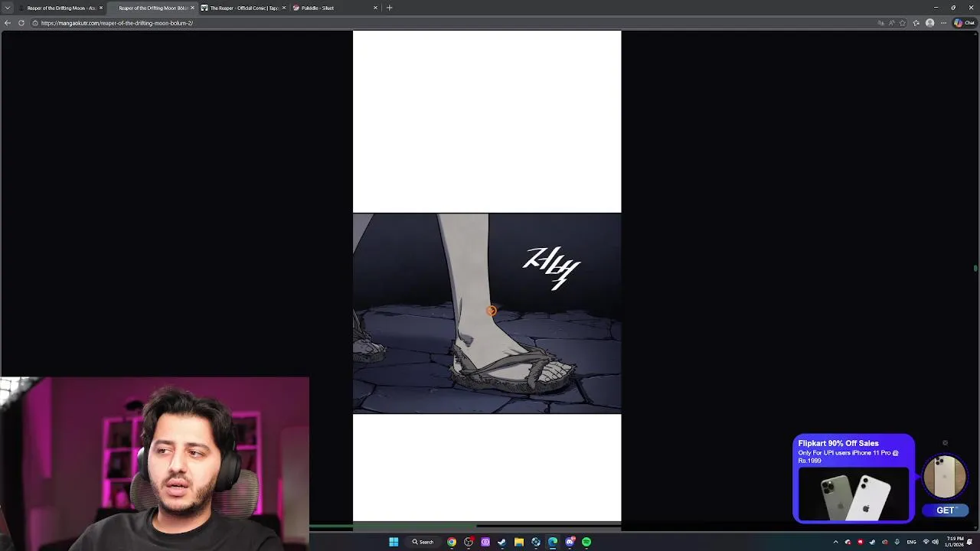Click the GET button on the Flipkart ad

coord(946,510)
